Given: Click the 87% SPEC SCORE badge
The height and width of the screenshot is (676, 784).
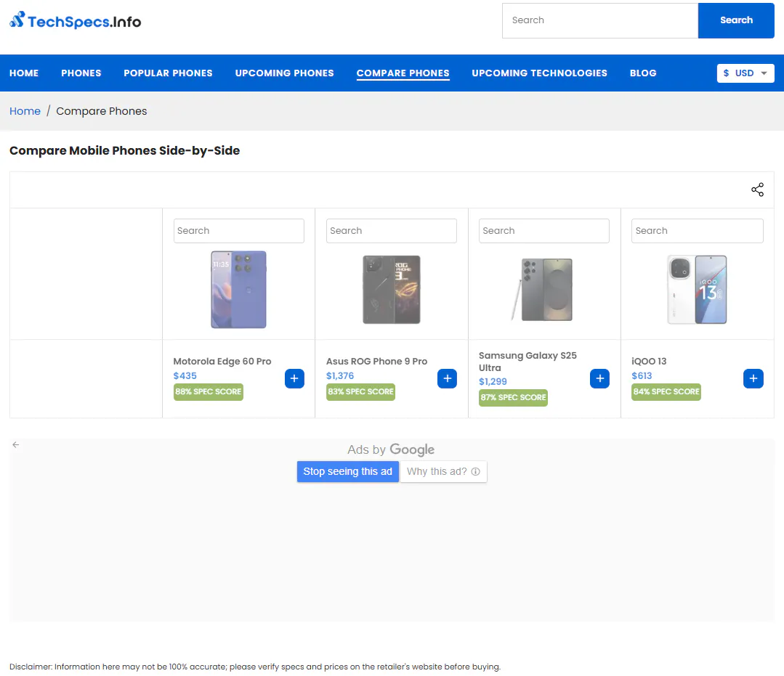Looking at the screenshot, I should pyautogui.click(x=513, y=398).
